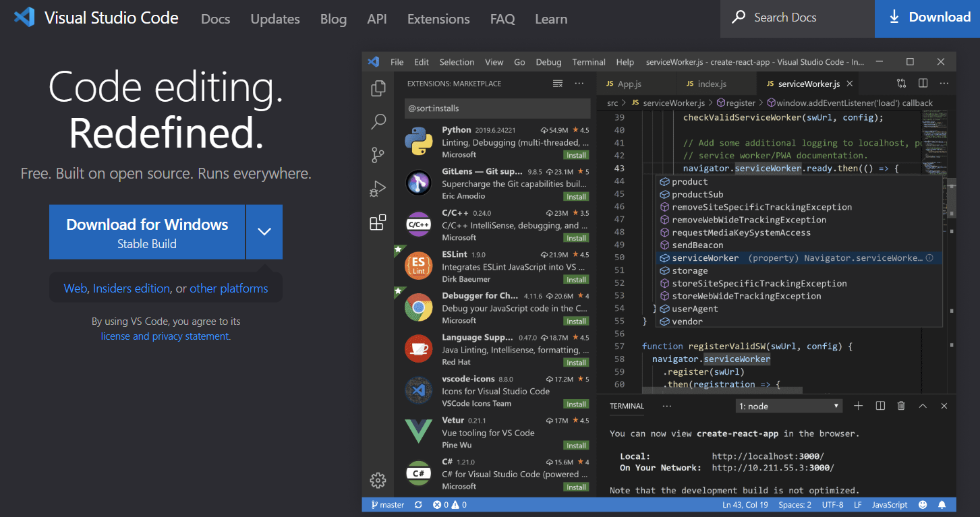The image size is (980, 517).
Task: Click the ESLint extension icon
Action: tap(418, 266)
